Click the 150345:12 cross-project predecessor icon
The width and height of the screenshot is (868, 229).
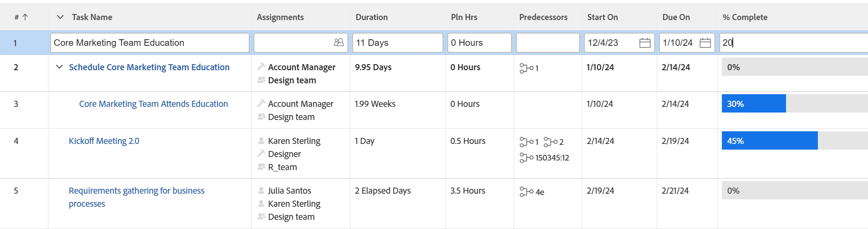click(x=526, y=158)
